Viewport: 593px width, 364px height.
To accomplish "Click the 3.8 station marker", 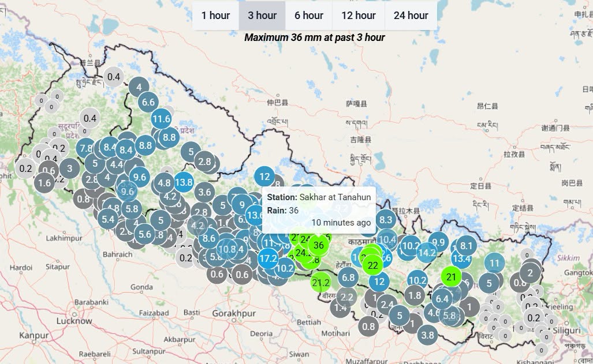I will pyautogui.click(x=427, y=335).
